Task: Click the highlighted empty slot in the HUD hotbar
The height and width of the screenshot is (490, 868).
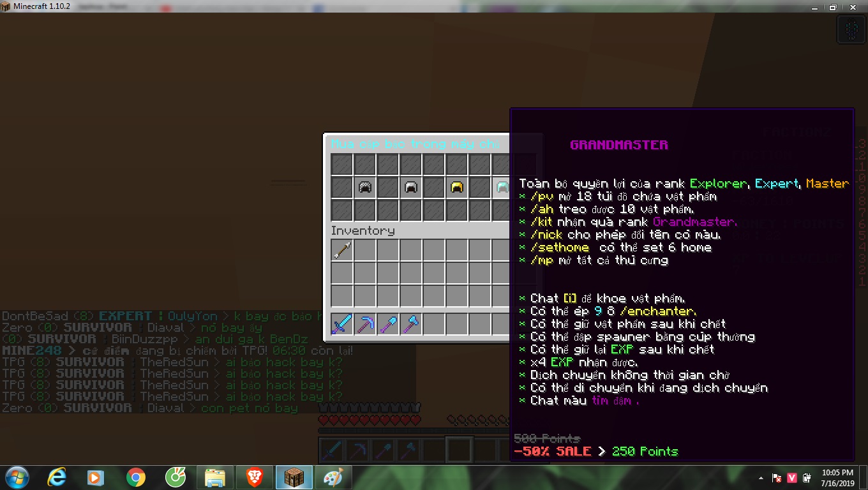Action: 460,450
